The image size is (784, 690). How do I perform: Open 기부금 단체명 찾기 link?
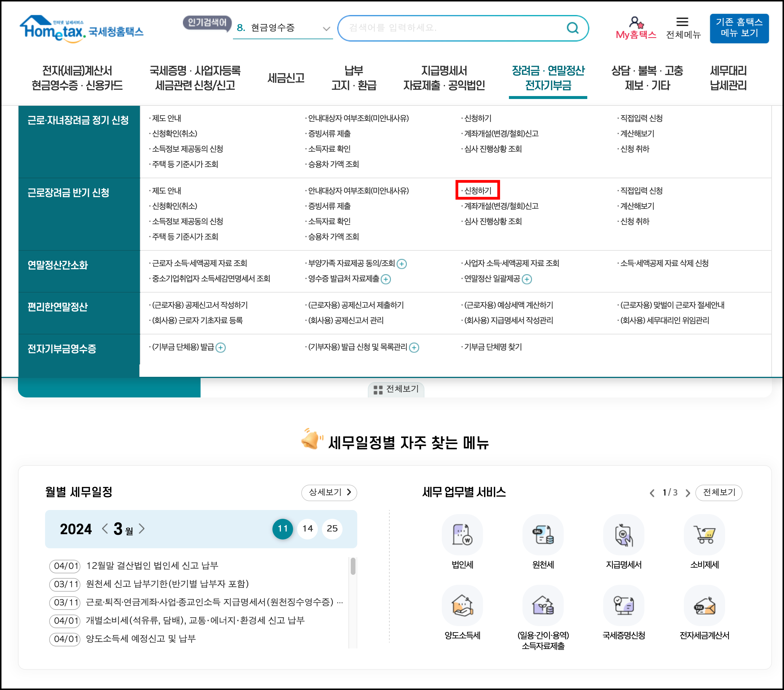pyautogui.click(x=492, y=347)
